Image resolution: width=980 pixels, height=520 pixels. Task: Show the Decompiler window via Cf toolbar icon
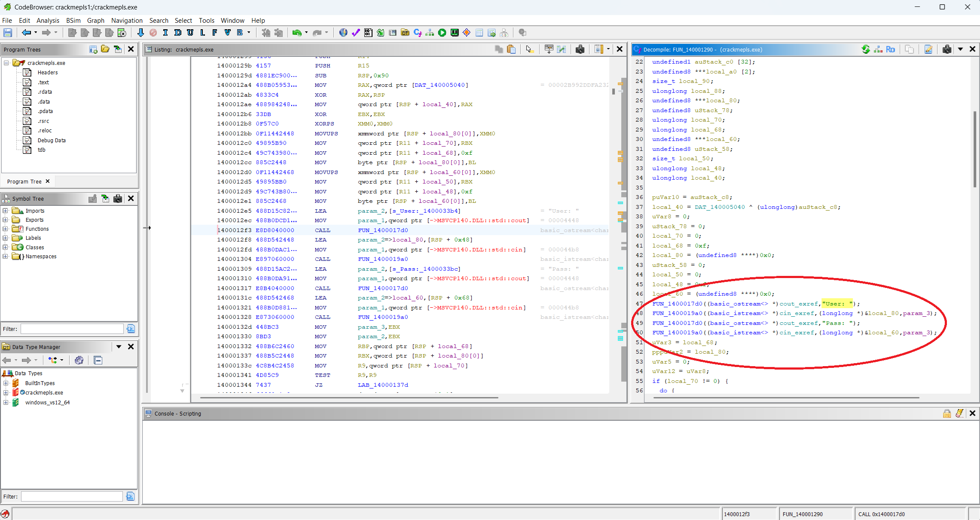(x=418, y=33)
